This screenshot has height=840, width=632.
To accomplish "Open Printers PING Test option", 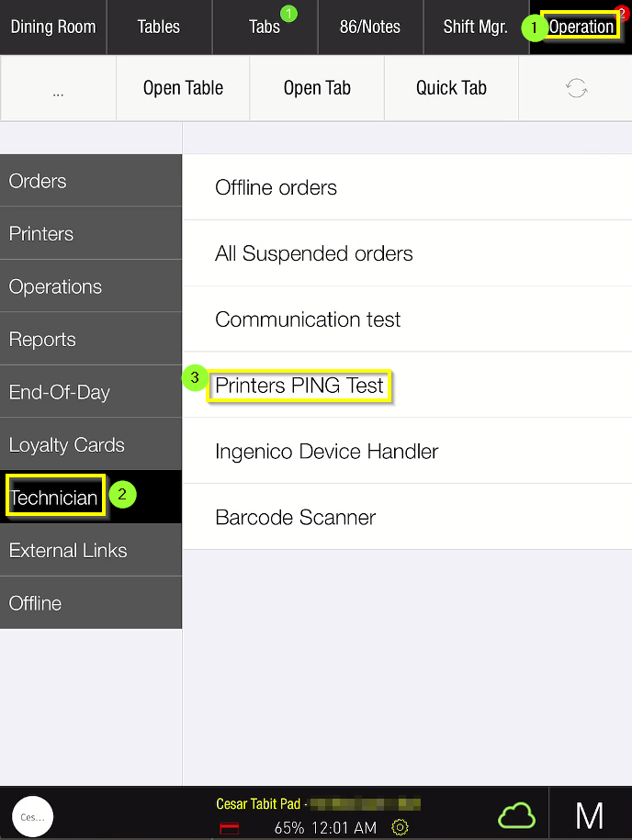I will (299, 386).
